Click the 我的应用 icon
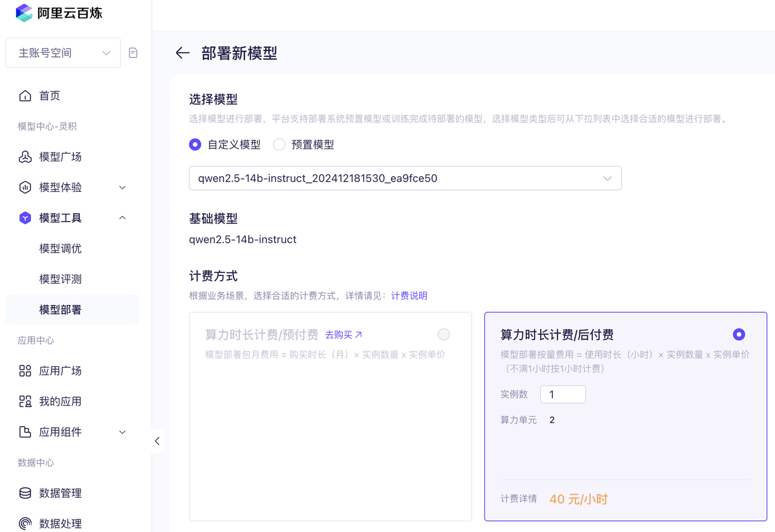 (25, 401)
